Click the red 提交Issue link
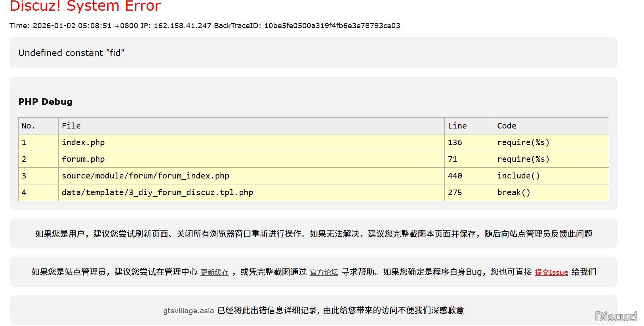 [551, 272]
